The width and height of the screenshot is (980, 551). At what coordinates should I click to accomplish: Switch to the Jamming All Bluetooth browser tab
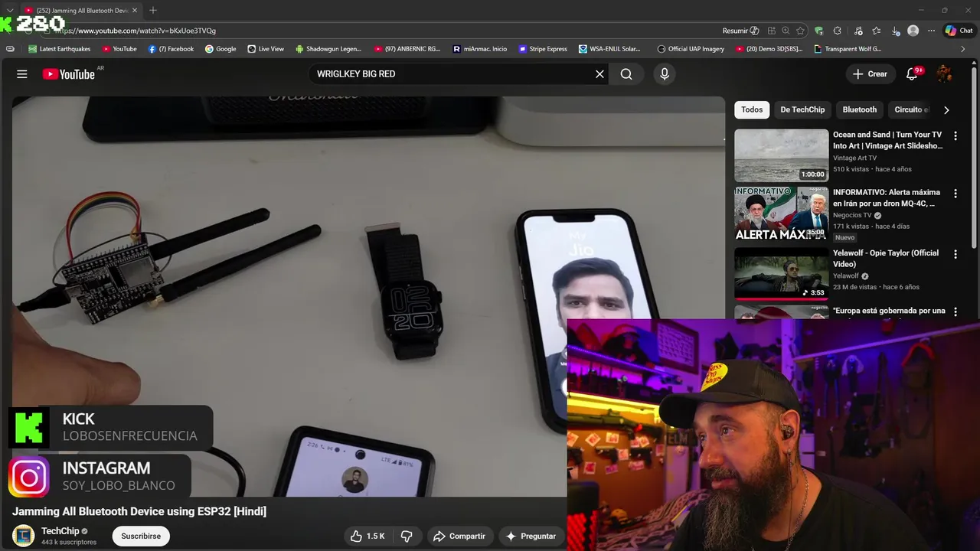pos(80,11)
